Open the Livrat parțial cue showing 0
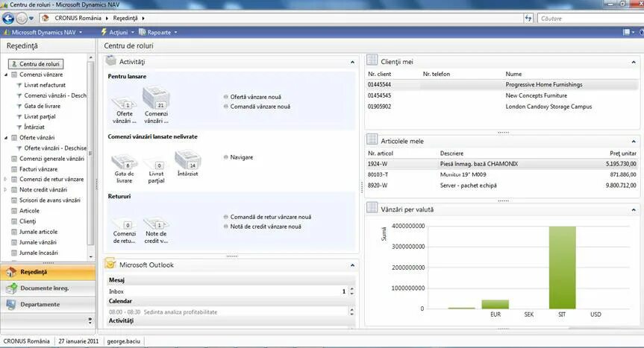 click(x=156, y=164)
